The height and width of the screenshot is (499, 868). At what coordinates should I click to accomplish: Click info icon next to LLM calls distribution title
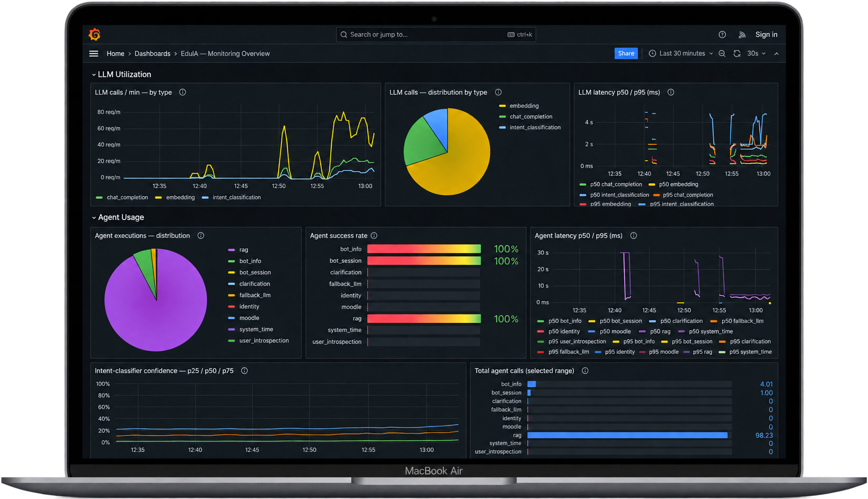point(498,92)
